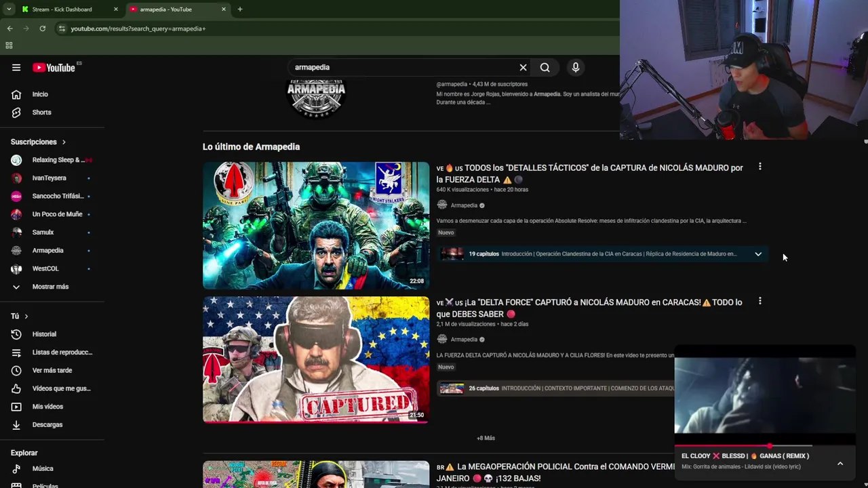Go to YouTube home via logo
The width and height of the screenshot is (868, 488).
coord(54,67)
